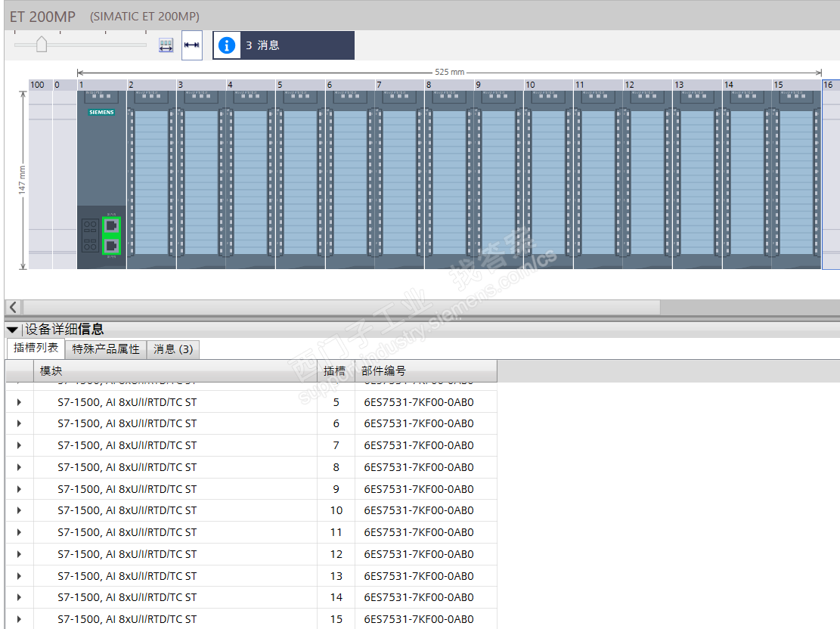
Task: Select the AI module in rack slot 8
Action: tap(449, 179)
